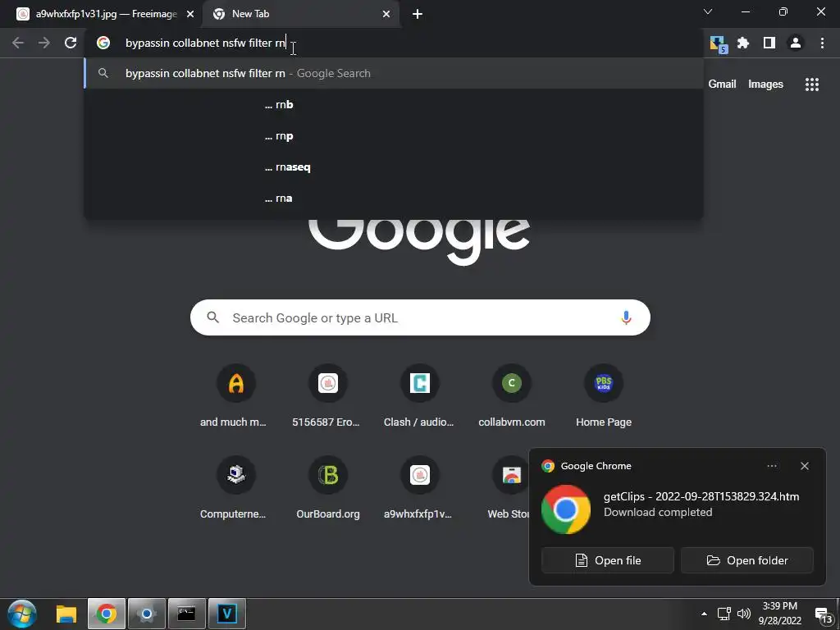840x630 pixels.
Task: Open the volume tray icon
Action: [743, 614]
